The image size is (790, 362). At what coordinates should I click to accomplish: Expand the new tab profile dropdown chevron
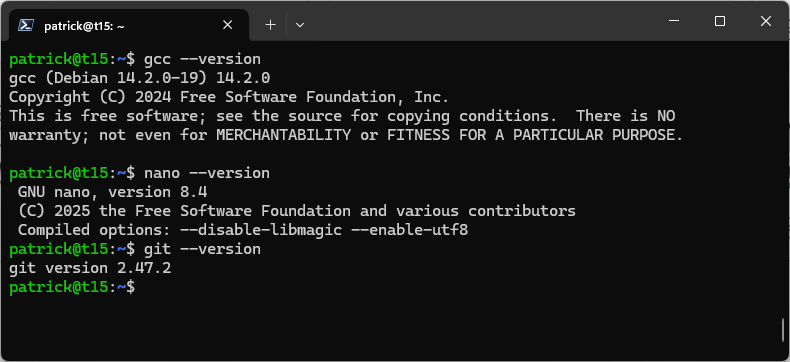tap(300, 25)
